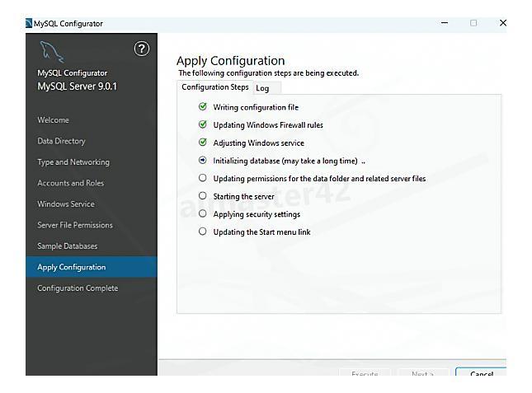Click green check beside Updating Windows Firewall rules
532x393 pixels.
click(x=203, y=125)
